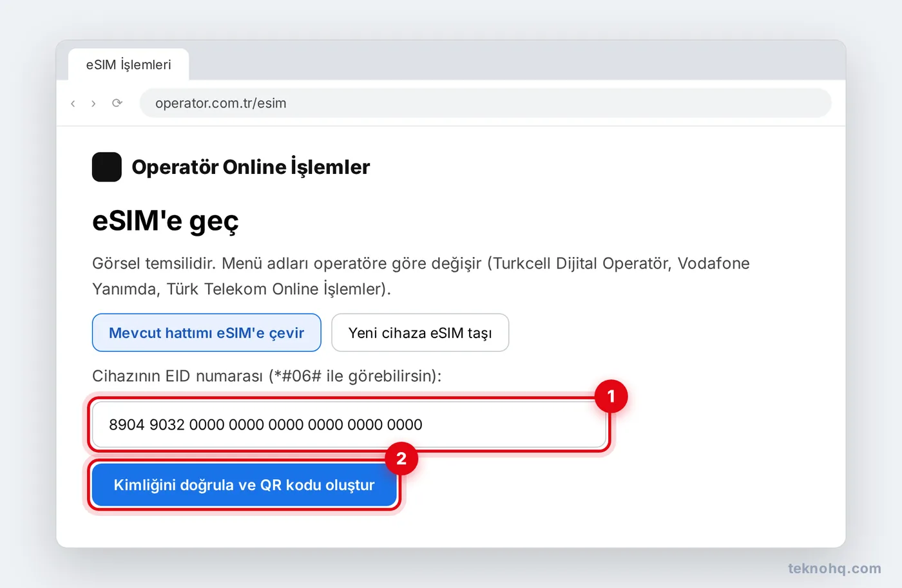Click the "eSIM'e geç" heading

click(x=166, y=221)
